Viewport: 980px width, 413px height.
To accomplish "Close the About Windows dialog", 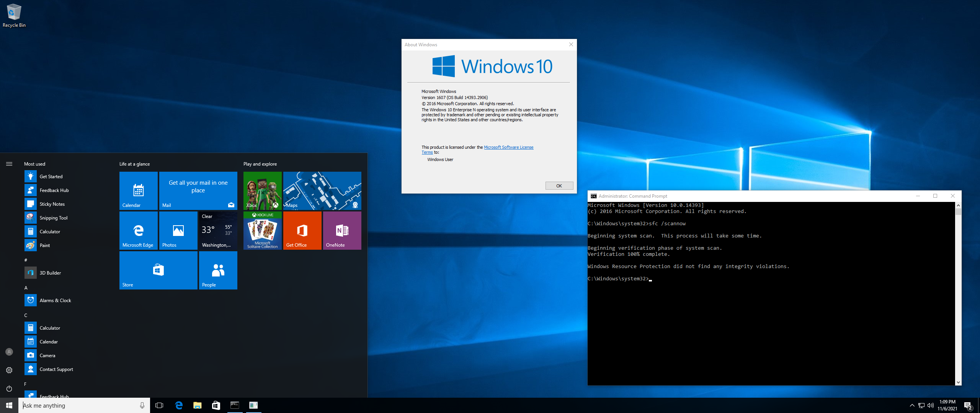I will (x=571, y=44).
